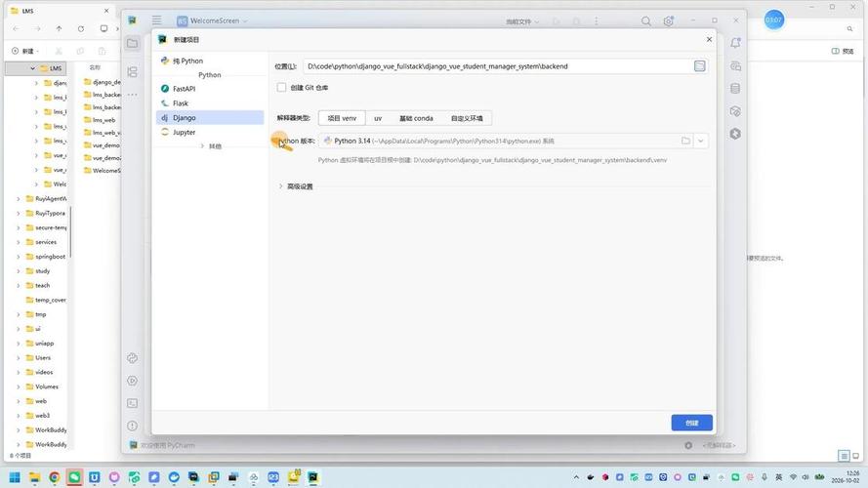Select the teach folder in Explorer tree
The height and width of the screenshot is (488, 868).
pyautogui.click(x=42, y=286)
